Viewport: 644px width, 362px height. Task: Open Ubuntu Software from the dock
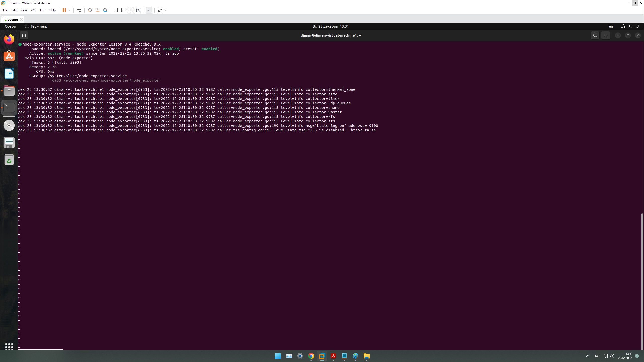pyautogui.click(x=9, y=56)
